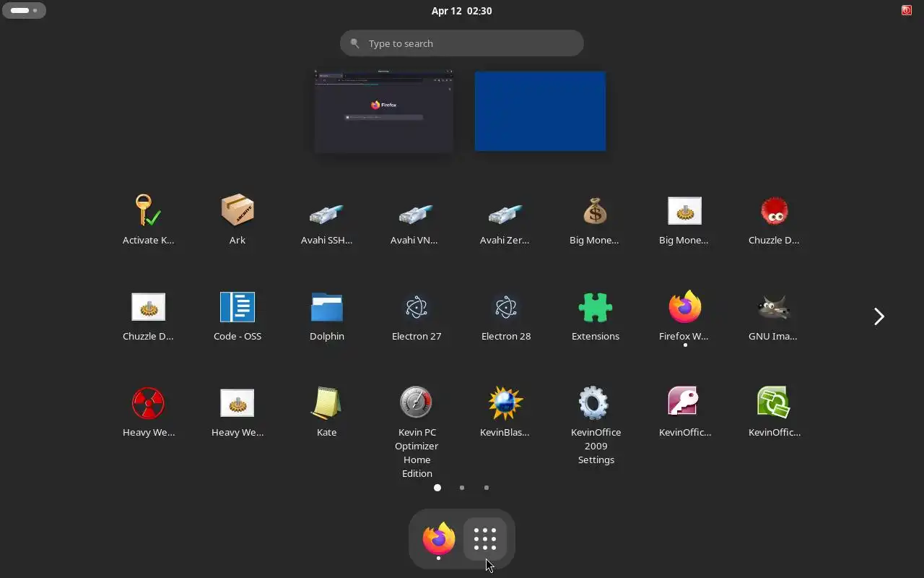Go to next app page with arrow

(879, 316)
